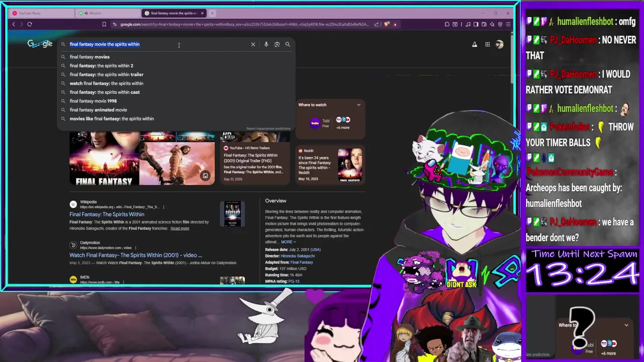Click the Dailymotion favicon icon

(73, 245)
